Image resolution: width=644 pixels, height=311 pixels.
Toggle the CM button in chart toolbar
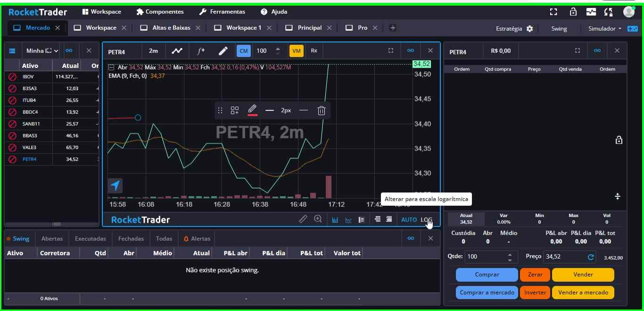pyautogui.click(x=243, y=50)
